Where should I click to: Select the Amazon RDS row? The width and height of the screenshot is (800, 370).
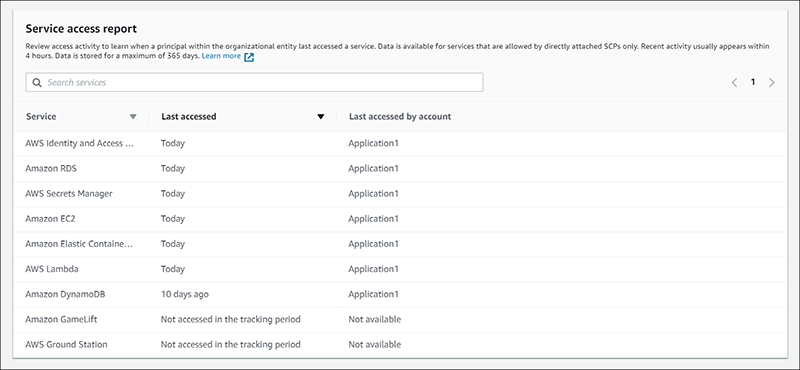click(x=400, y=168)
